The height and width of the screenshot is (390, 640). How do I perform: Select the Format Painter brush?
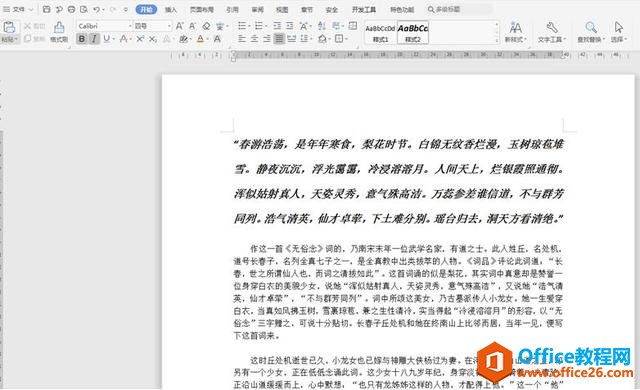(x=59, y=27)
